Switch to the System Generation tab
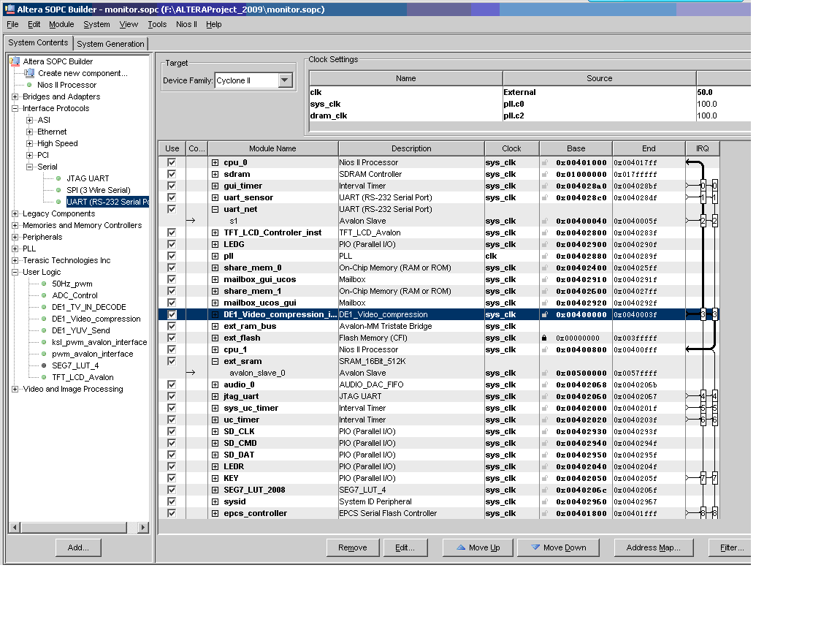 110,43
